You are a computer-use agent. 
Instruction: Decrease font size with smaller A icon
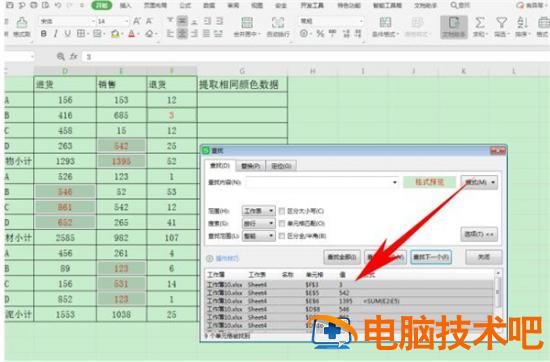[149, 21]
